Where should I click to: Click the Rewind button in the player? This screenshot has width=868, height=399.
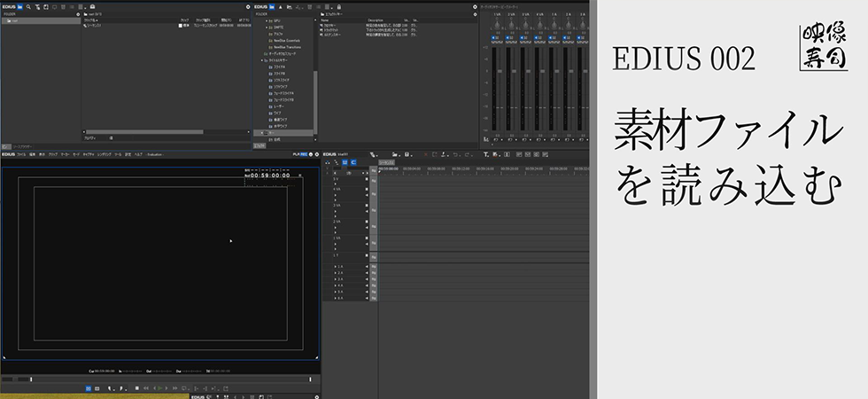(147, 388)
